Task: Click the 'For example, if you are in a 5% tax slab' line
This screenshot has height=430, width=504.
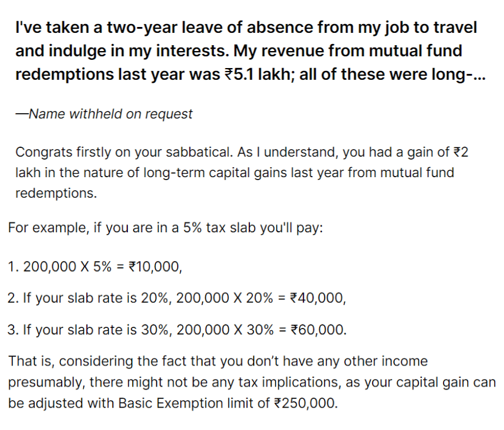Action: point(165,228)
